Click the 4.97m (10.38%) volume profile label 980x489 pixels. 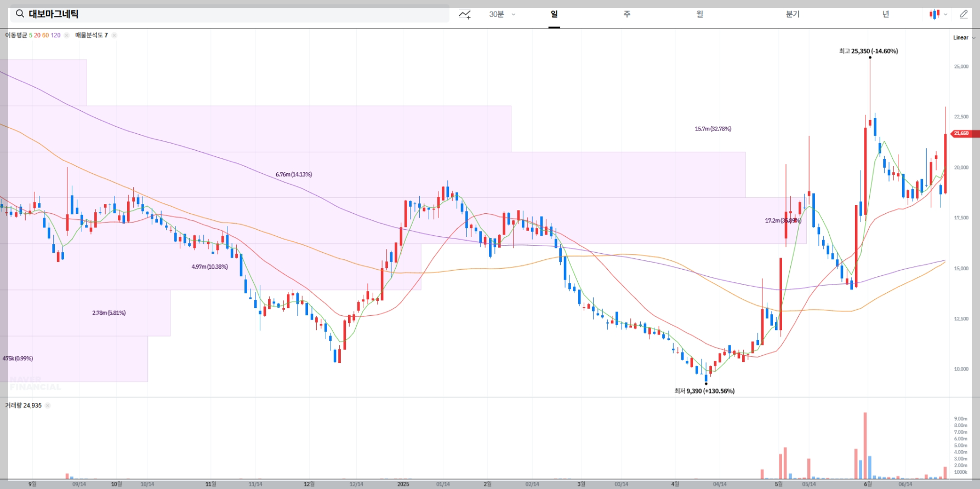209,266
